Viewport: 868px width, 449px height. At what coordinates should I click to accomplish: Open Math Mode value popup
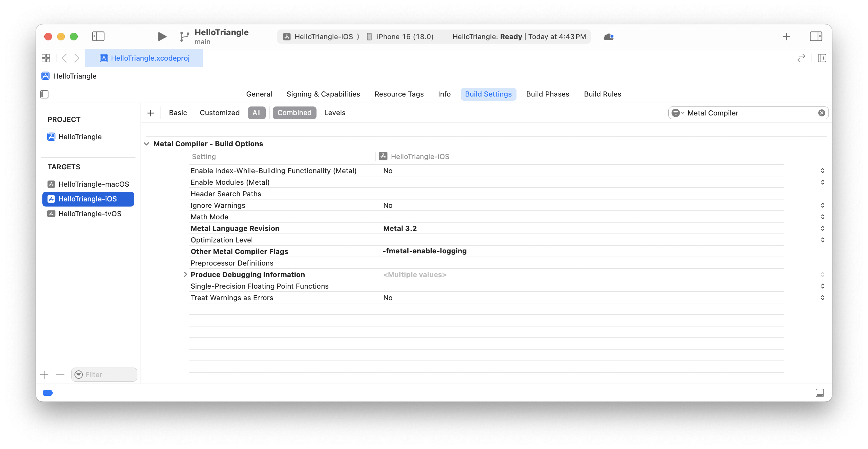point(822,217)
